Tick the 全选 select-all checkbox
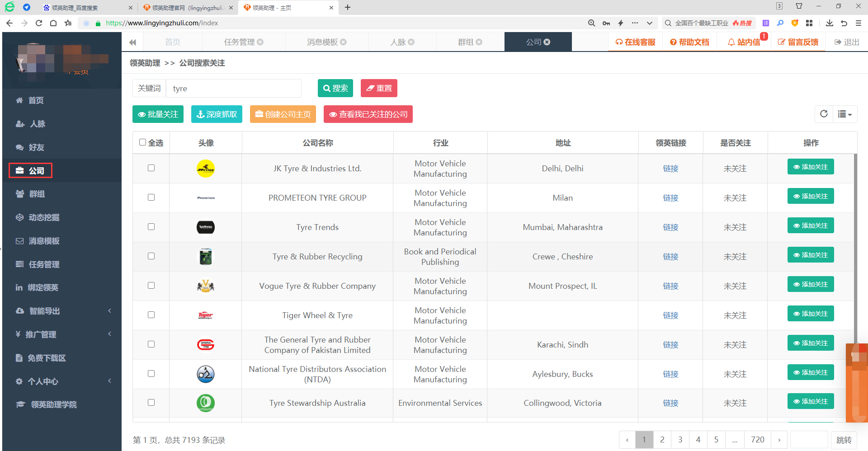868x451 pixels. pos(143,142)
